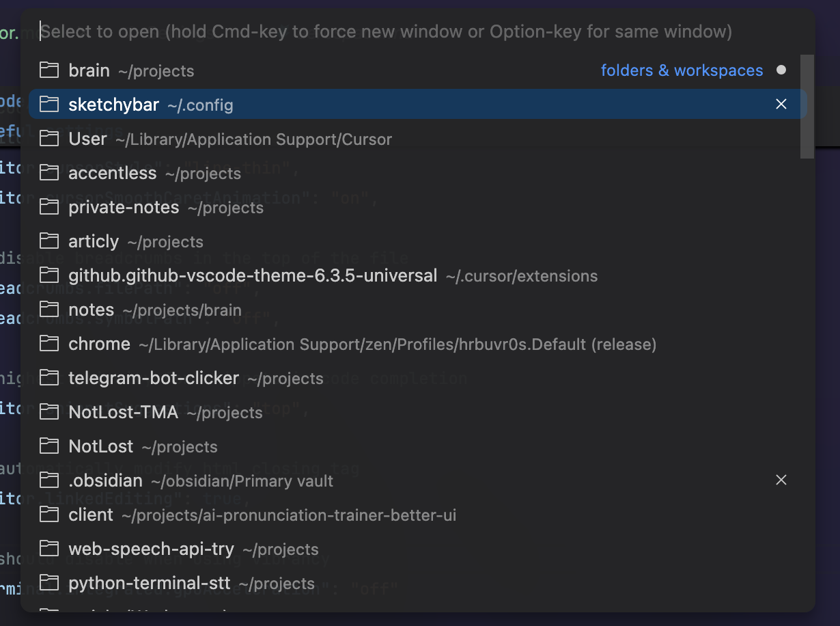Viewport: 840px width, 626px height.
Task: Open the notes folder in brain
Action: click(92, 310)
